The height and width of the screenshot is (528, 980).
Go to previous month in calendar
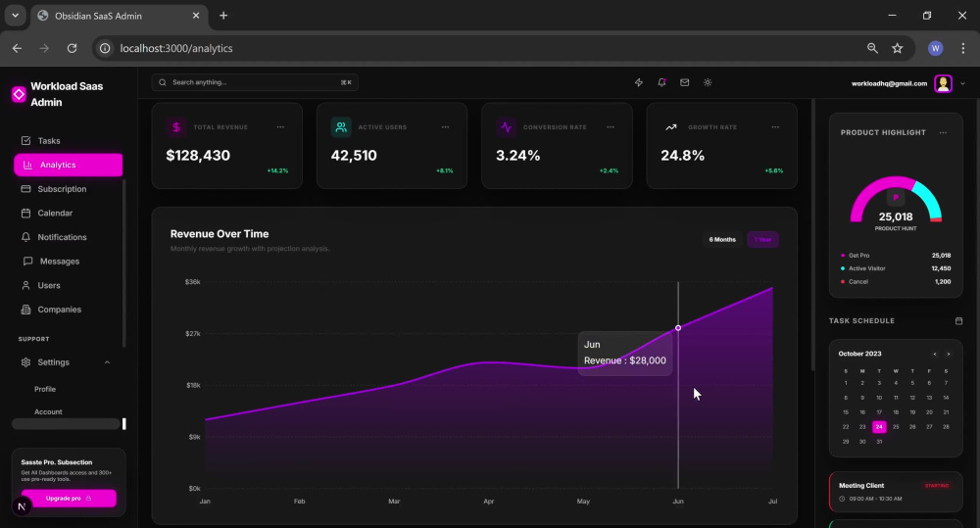(x=935, y=354)
